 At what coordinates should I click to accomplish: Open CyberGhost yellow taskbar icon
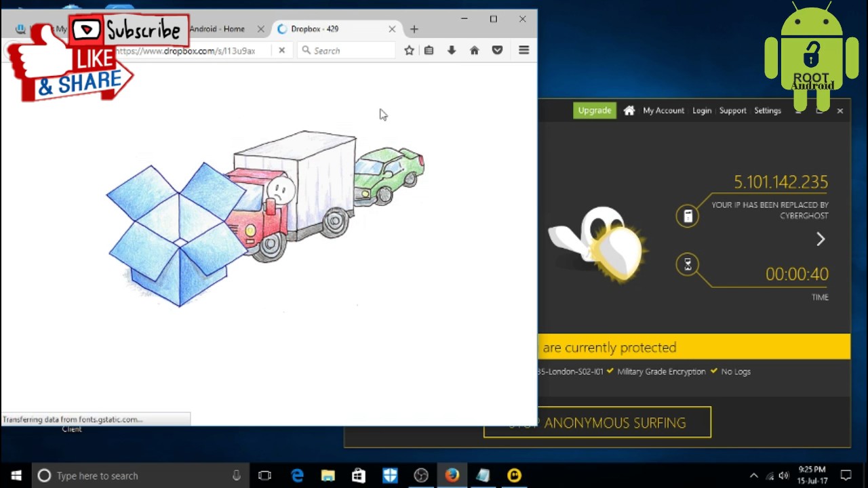coord(514,475)
